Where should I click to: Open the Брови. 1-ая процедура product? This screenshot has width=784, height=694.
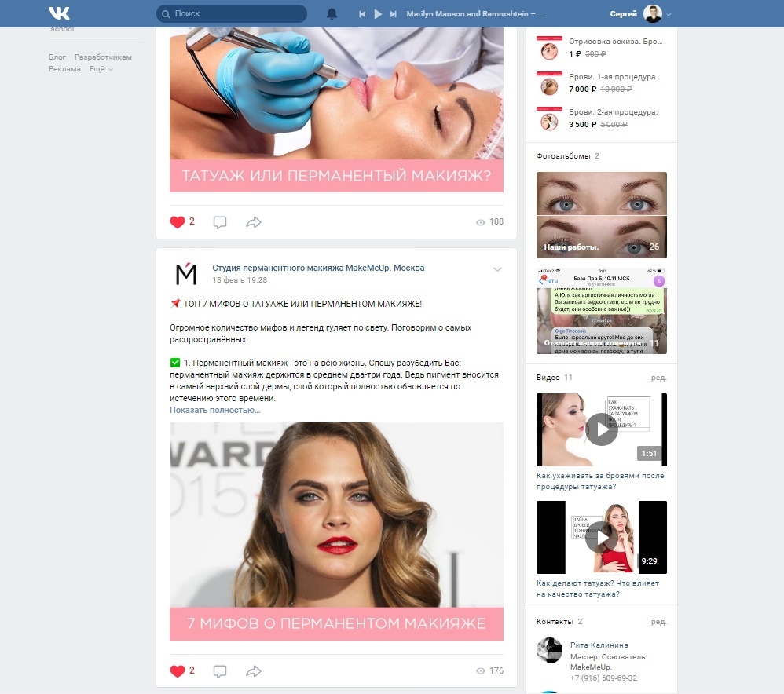tap(613, 77)
